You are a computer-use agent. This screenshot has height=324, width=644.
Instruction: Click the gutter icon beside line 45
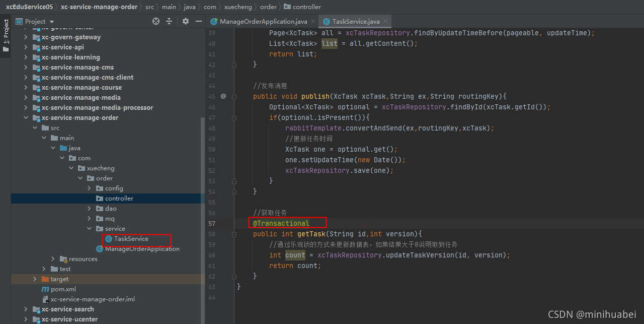click(223, 96)
